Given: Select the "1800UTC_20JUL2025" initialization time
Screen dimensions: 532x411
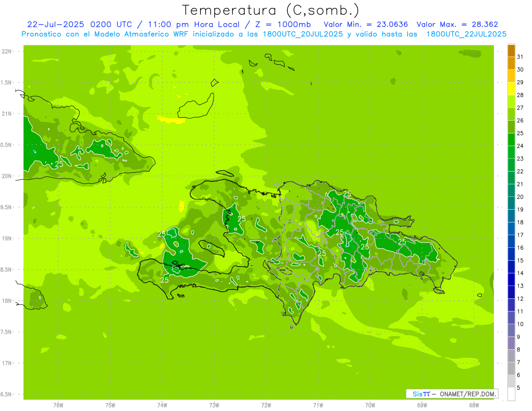Looking at the screenshot, I should pyautogui.click(x=303, y=34).
